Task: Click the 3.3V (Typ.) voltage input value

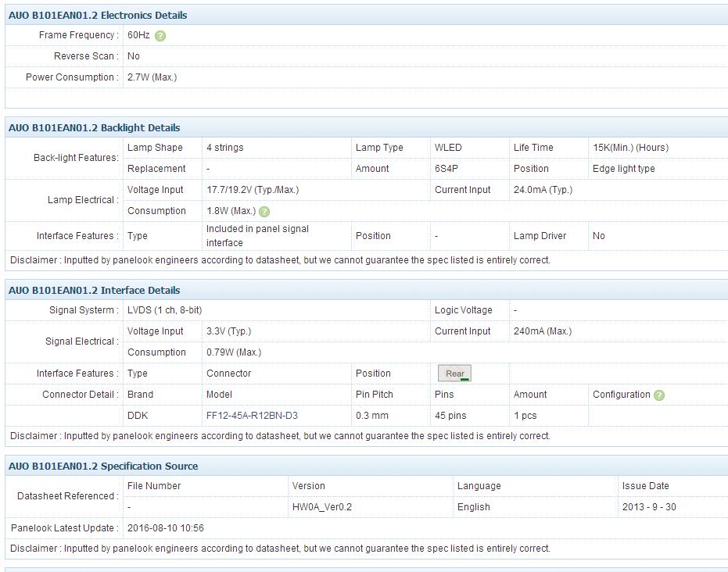Action: [228, 331]
